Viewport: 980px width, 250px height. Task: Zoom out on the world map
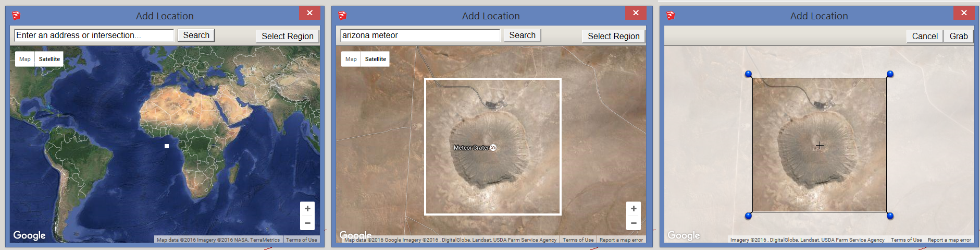pyautogui.click(x=307, y=223)
